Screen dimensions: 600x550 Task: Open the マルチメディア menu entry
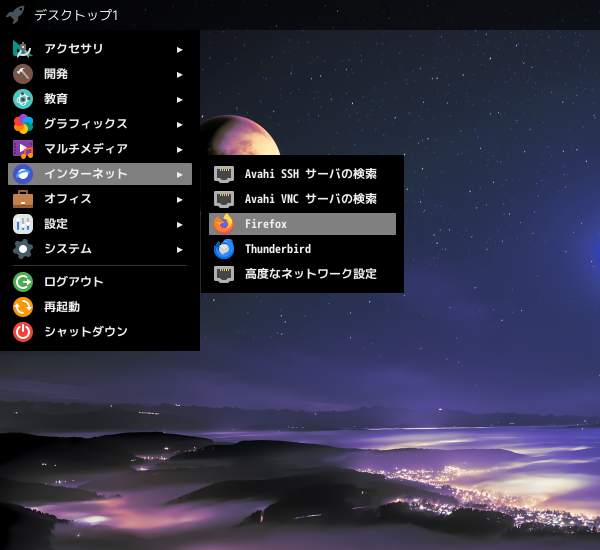click(100, 149)
